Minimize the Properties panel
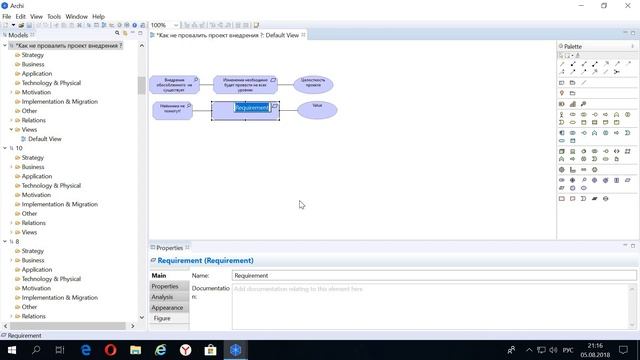Viewport: 640px width, 360px height. 625,245
